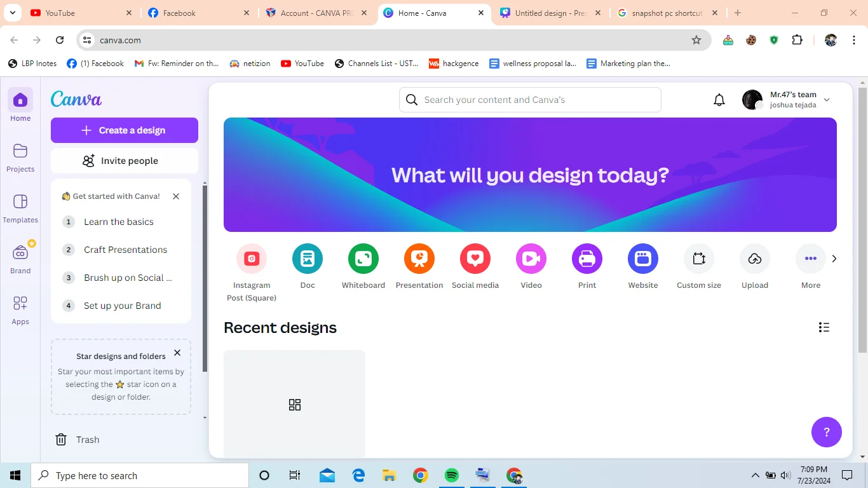This screenshot has width=868, height=488.
Task: Switch to the Untitled design tab
Action: (x=551, y=13)
